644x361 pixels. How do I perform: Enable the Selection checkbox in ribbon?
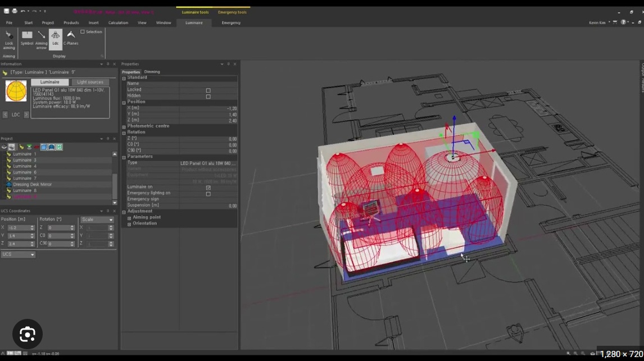click(x=83, y=31)
